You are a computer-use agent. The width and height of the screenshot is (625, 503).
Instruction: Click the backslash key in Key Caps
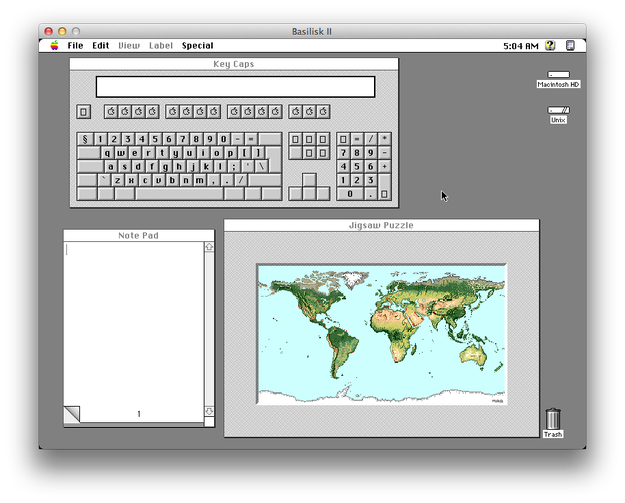coord(261,166)
